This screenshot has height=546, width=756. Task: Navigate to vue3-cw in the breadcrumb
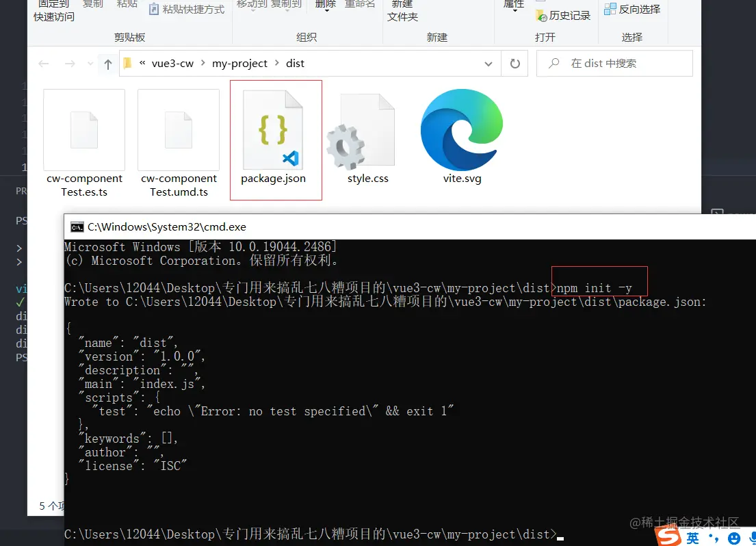tap(172, 63)
